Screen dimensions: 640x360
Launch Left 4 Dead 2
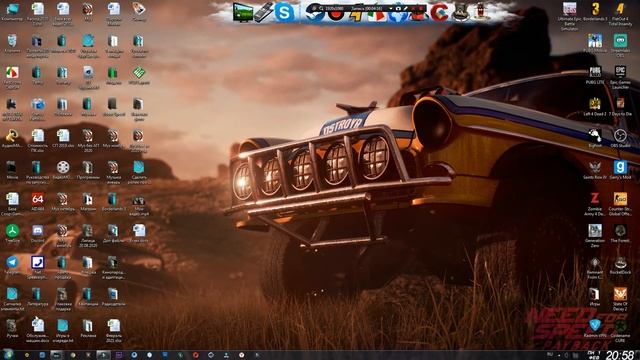click(x=595, y=107)
